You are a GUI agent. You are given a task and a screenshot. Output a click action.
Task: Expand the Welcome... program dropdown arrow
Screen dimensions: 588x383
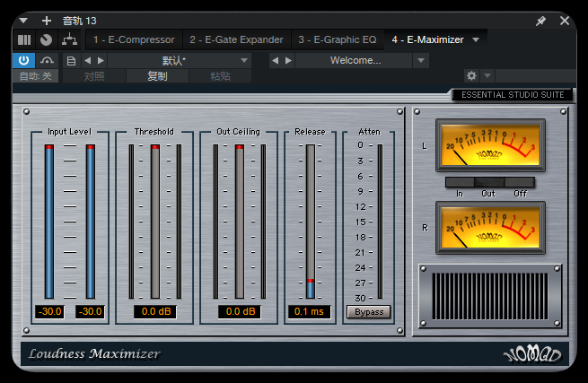click(421, 60)
